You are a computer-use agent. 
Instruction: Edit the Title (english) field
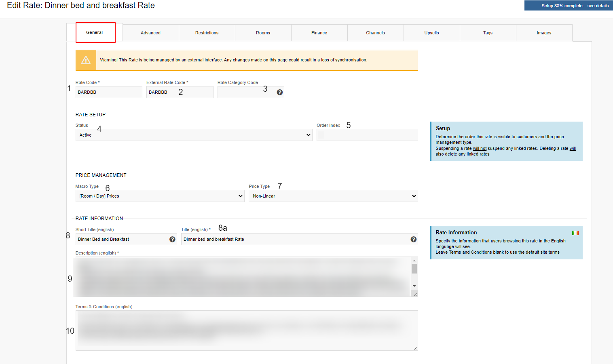click(300, 239)
